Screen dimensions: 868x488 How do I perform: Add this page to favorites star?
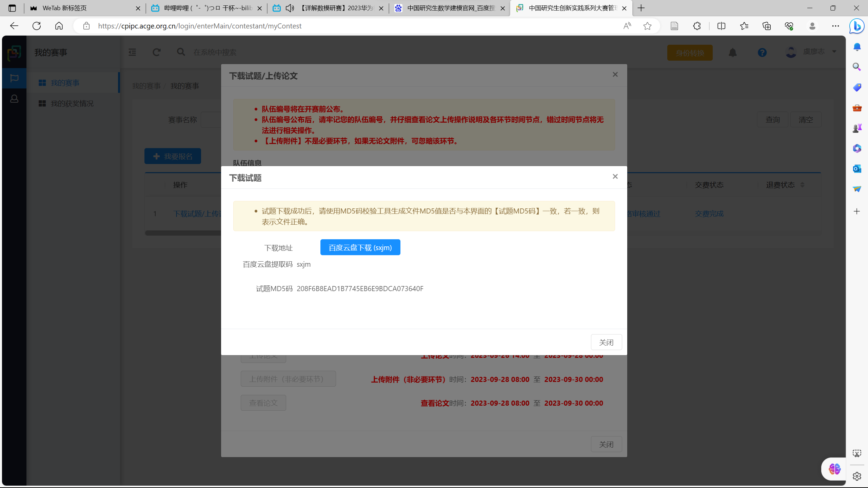[x=648, y=26]
